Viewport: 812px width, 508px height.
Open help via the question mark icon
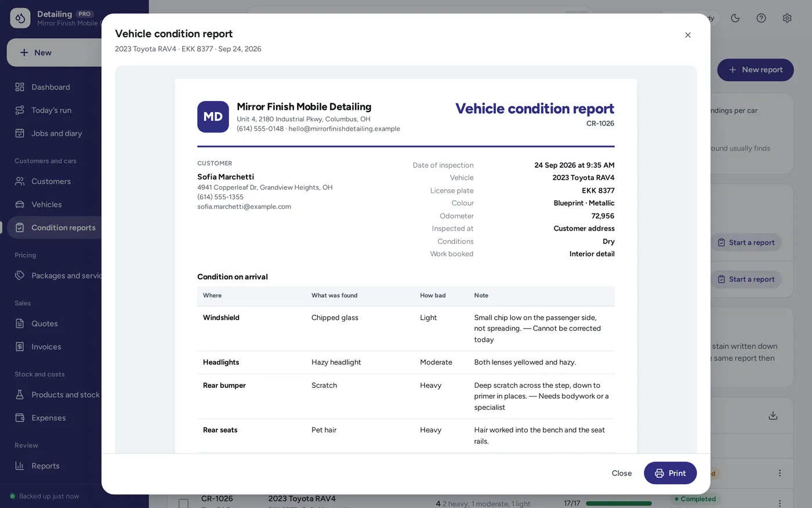(x=762, y=18)
